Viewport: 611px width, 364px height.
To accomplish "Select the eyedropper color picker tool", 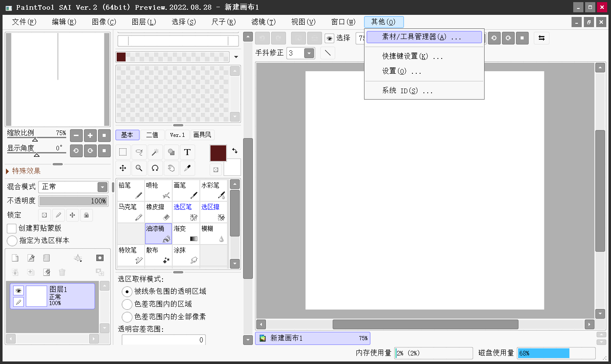I will [x=187, y=168].
